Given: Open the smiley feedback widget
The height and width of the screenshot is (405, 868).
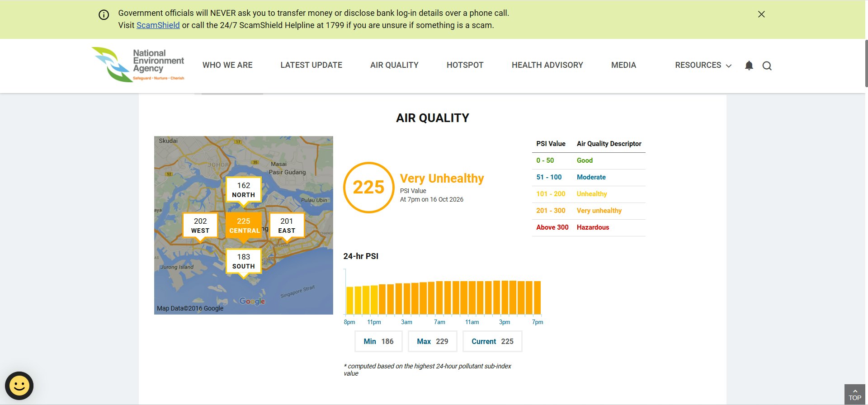Looking at the screenshot, I should (x=19, y=386).
